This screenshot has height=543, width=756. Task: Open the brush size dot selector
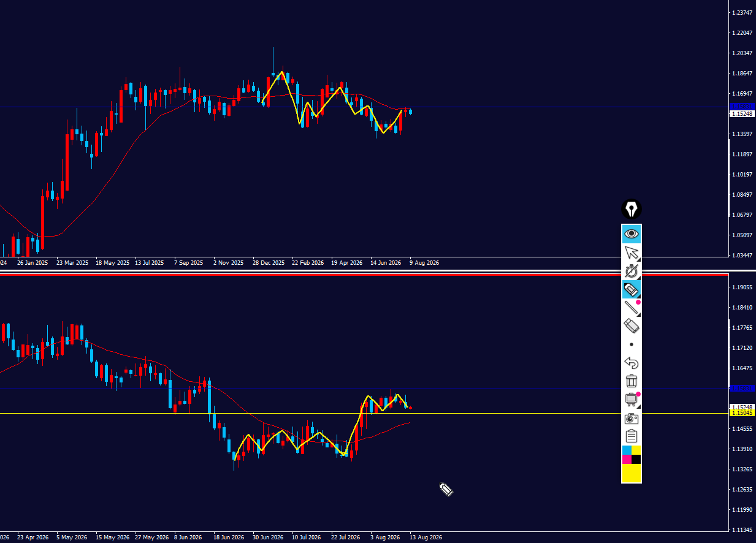[632, 344]
